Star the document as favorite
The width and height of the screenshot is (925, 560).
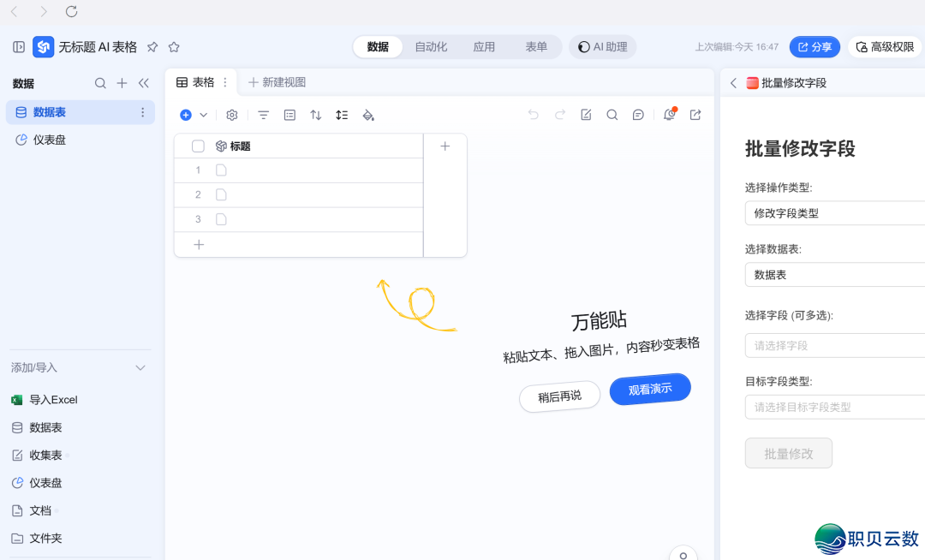click(x=174, y=47)
